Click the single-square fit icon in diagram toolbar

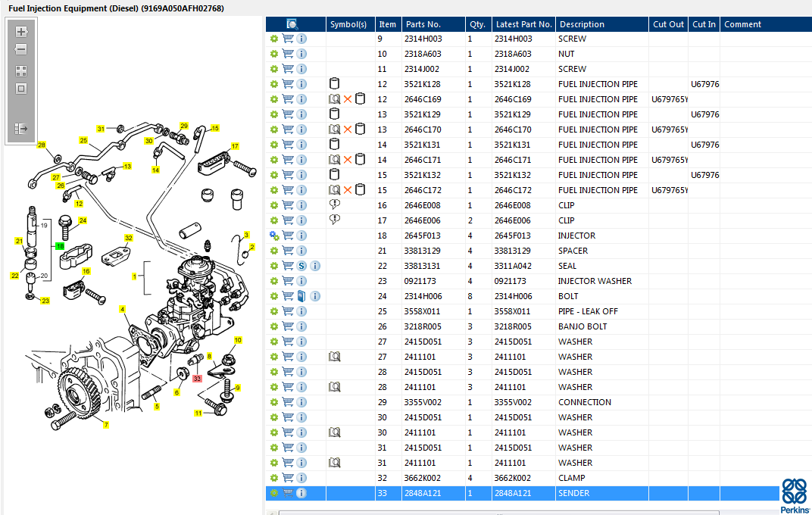point(21,89)
